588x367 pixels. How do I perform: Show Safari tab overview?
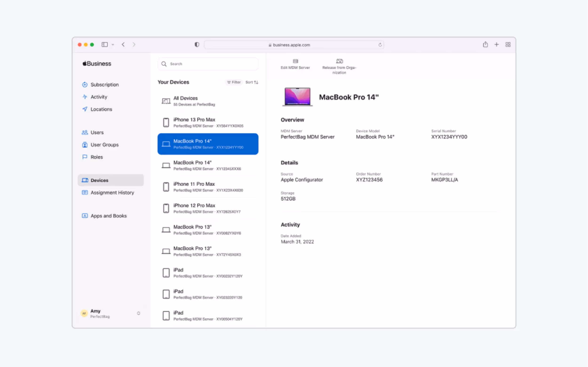coord(508,45)
